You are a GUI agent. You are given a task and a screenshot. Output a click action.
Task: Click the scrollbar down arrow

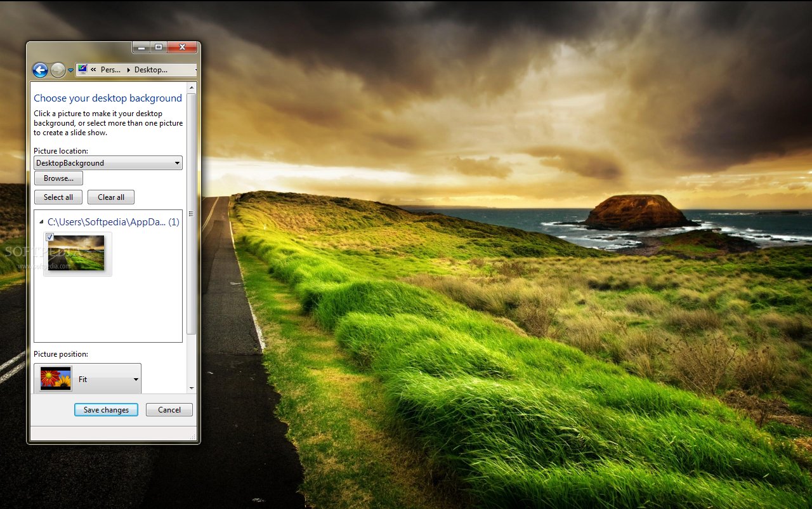coord(192,388)
